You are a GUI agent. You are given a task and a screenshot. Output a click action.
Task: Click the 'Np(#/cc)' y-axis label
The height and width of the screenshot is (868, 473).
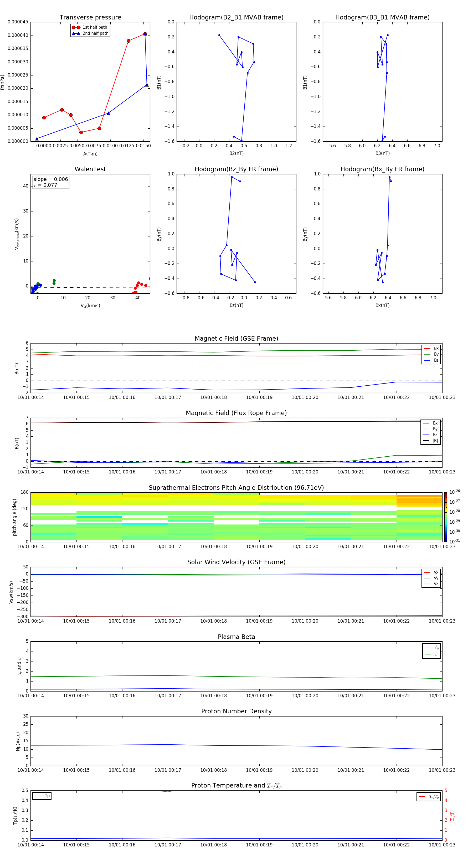[x=18, y=741]
